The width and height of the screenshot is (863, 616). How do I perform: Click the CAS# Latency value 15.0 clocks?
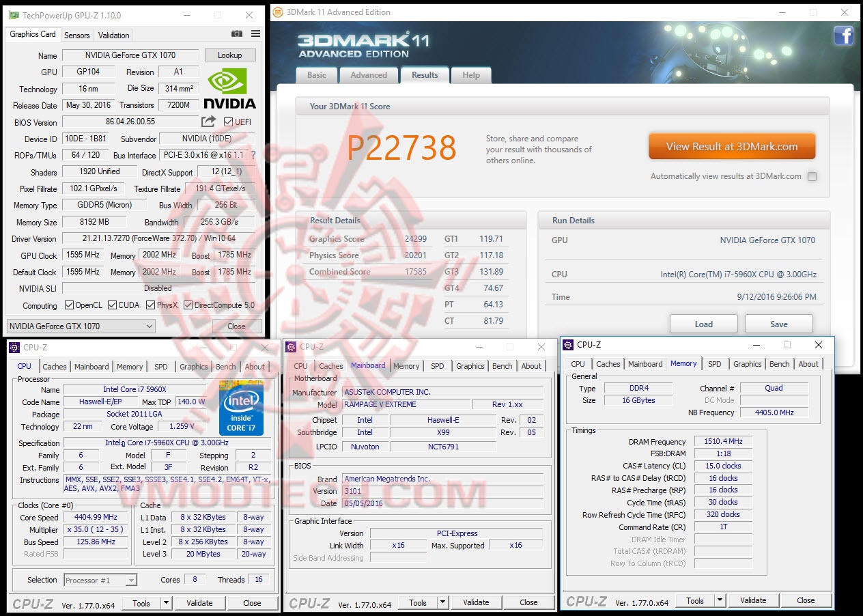723,466
